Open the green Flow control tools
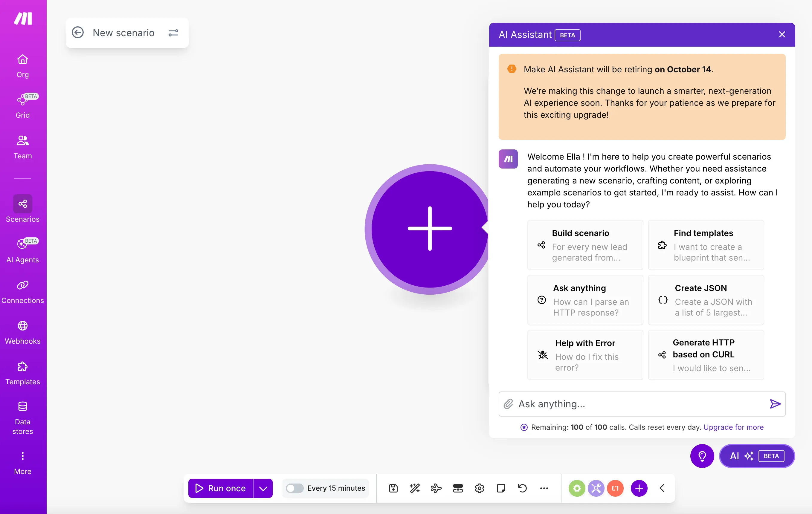 577,488
